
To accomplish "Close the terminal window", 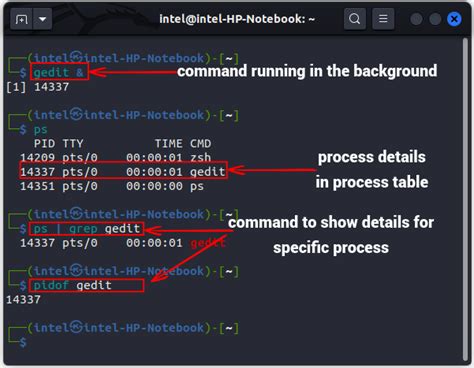I will [454, 19].
